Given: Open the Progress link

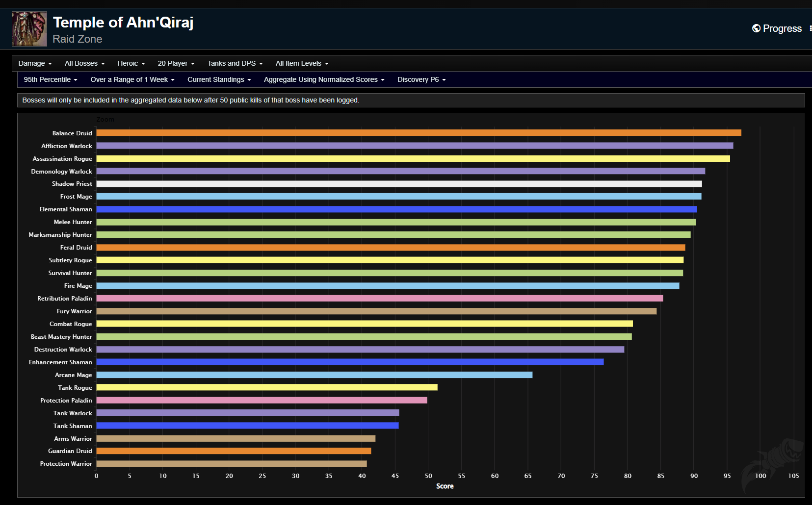Looking at the screenshot, I should (x=782, y=28).
